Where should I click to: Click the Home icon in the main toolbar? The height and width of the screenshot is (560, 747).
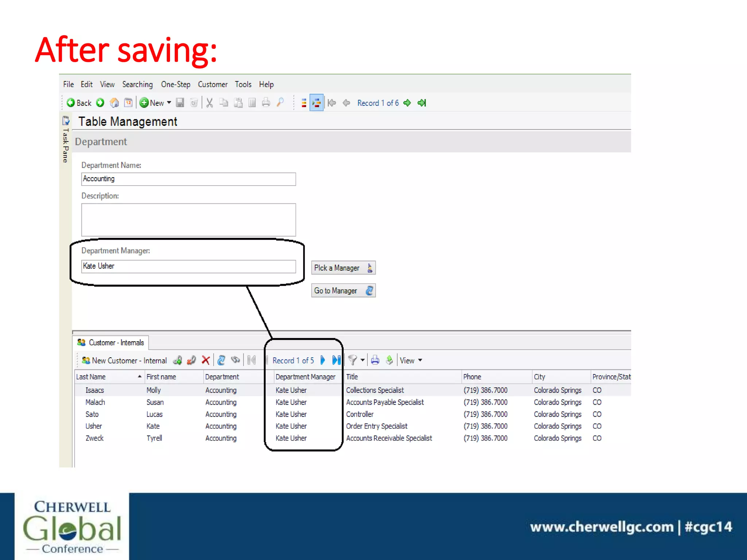tap(115, 103)
